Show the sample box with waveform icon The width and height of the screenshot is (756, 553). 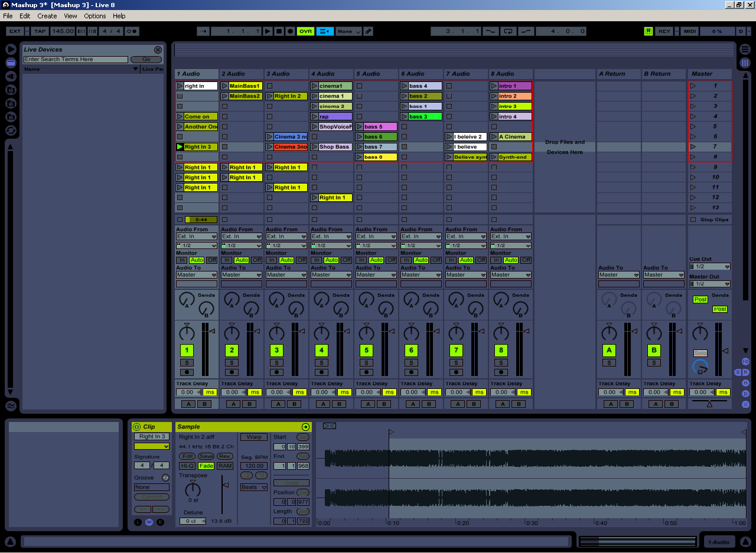[149, 522]
